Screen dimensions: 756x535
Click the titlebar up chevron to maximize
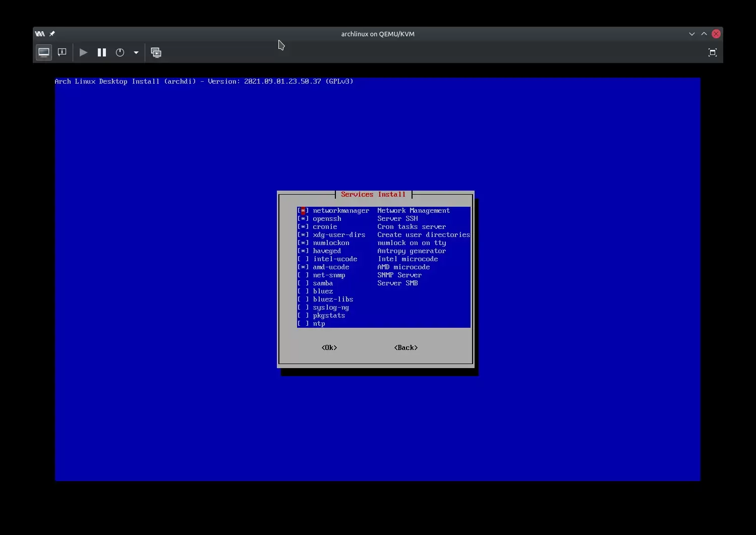click(704, 34)
